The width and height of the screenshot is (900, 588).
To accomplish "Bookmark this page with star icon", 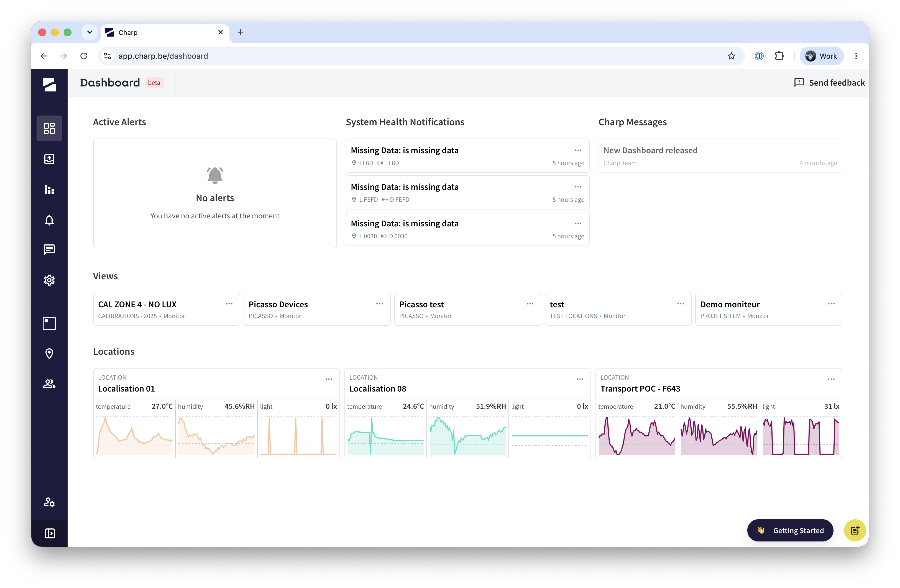I will 731,56.
